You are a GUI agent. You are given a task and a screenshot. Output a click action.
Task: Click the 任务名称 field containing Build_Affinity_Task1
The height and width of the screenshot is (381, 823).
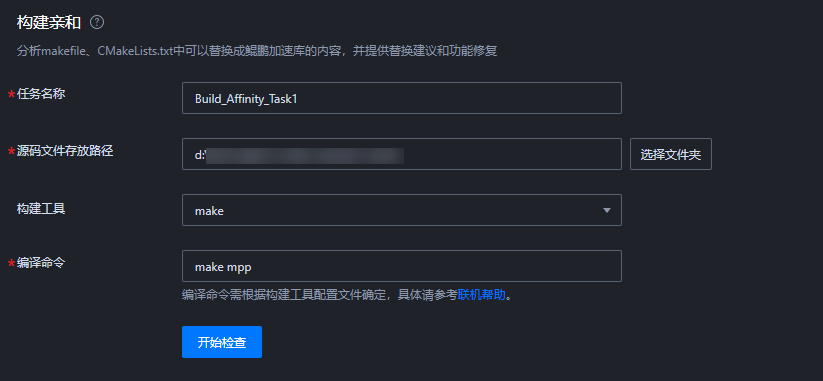(x=402, y=98)
